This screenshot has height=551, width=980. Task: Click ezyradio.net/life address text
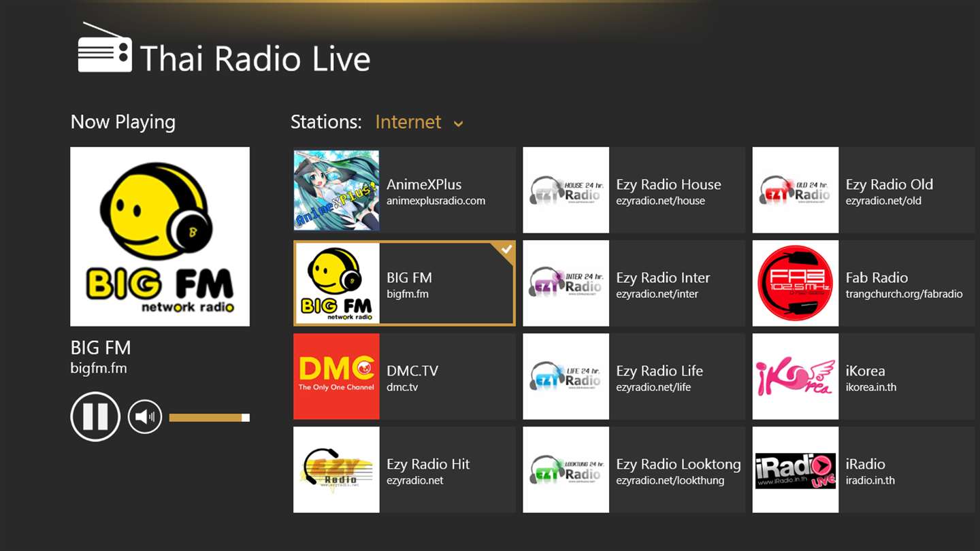(x=653, y=387)
